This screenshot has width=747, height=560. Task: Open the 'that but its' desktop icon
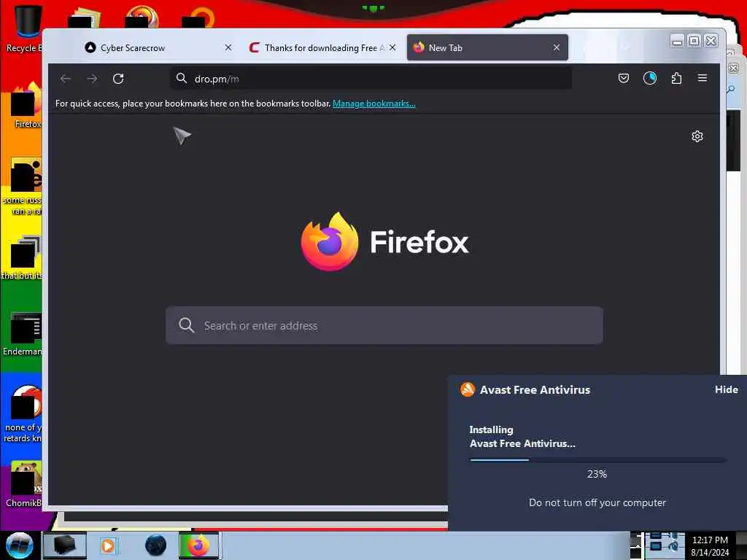coord(23,258)
